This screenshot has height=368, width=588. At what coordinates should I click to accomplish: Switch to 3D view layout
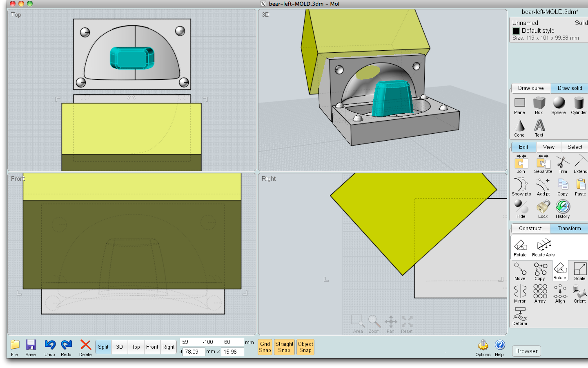click(120, 347)
